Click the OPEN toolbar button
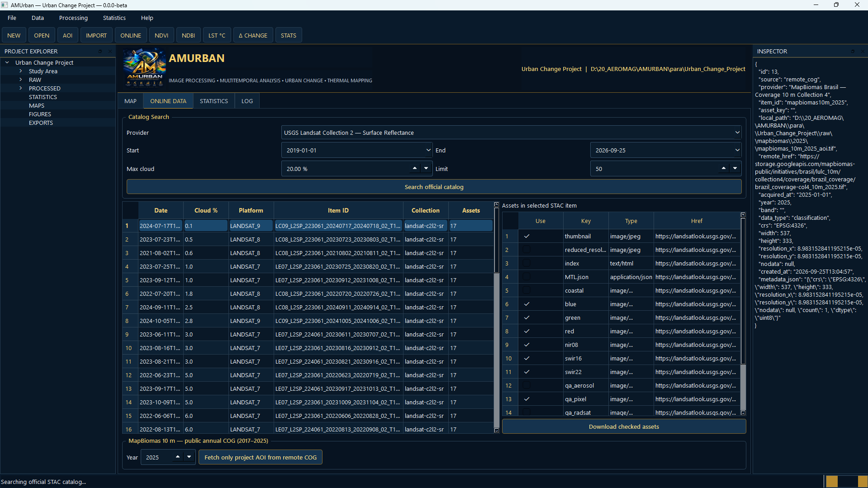 click(x=42, y=35)
